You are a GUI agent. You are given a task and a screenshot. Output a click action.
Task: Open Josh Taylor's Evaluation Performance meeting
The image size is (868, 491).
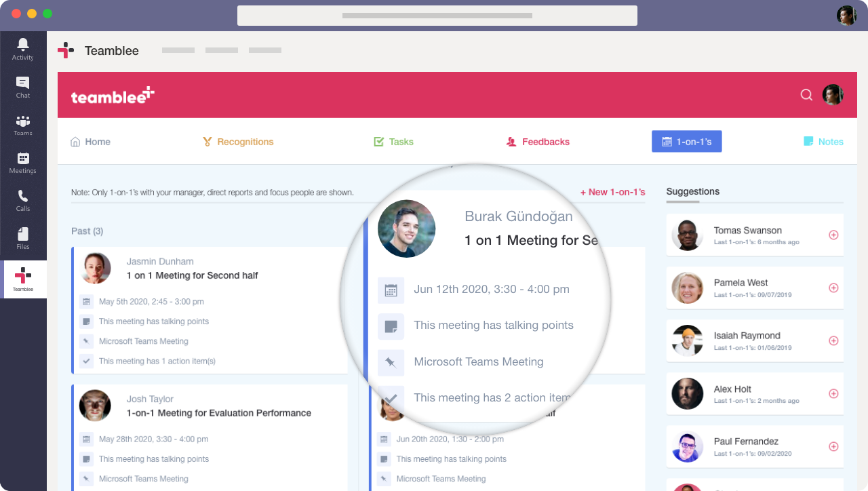pyautogui.click(x=219, y=413)
